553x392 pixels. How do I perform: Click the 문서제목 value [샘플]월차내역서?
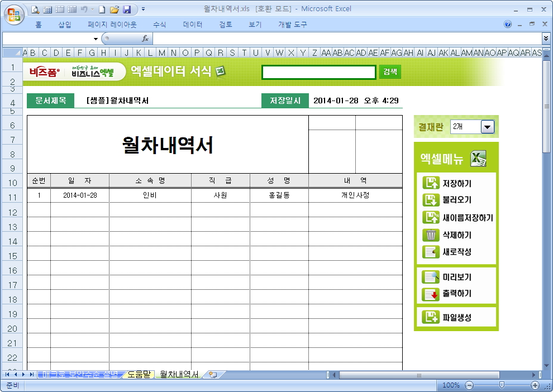coord(117,101)
